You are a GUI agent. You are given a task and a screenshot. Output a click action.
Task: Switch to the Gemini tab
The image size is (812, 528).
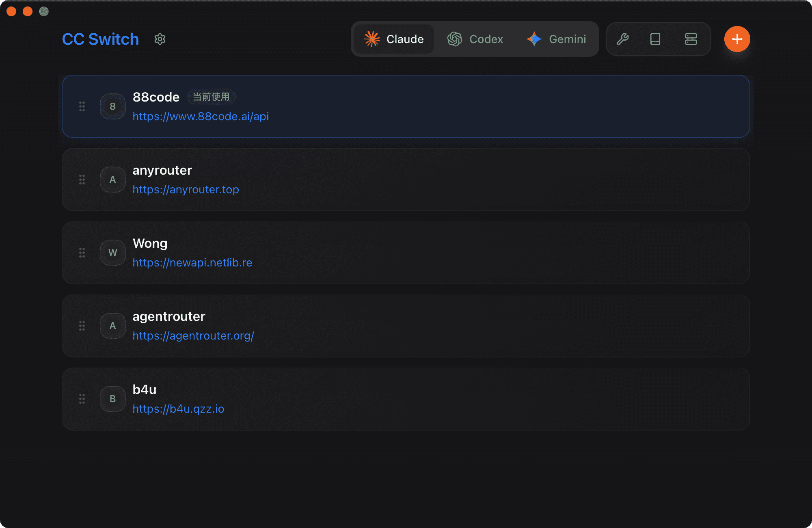coord(556,39)
